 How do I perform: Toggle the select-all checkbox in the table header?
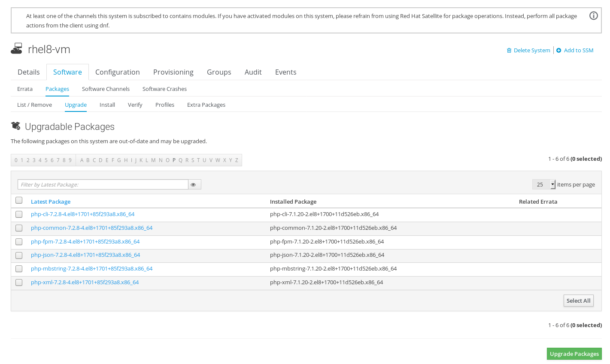tap(19, 200)
